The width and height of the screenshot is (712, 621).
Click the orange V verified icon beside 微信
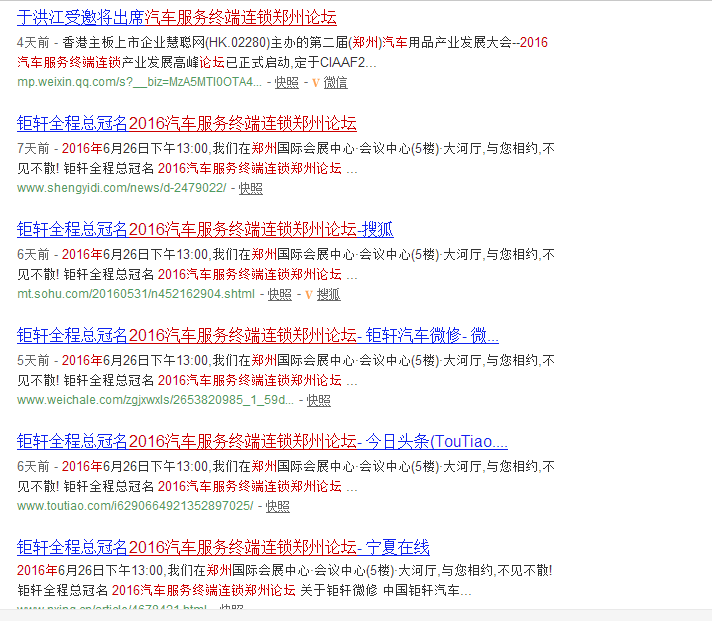point(316,83)
